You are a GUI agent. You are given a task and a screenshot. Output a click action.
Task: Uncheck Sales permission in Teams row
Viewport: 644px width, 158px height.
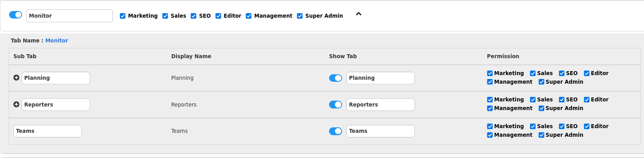533,127
